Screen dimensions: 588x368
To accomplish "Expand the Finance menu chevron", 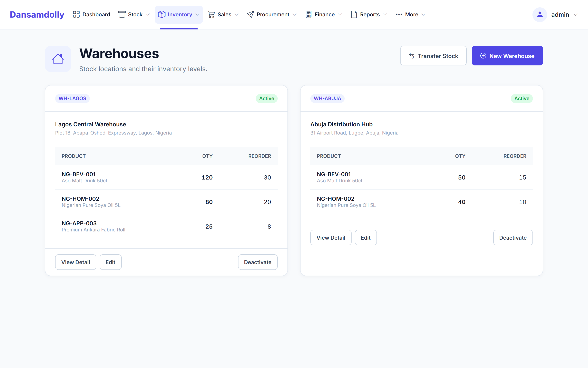I will click(x=340, y=15).
